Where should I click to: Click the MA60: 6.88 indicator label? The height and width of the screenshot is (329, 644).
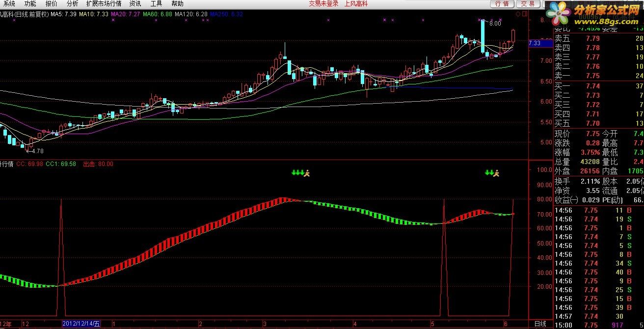pyautogui.click(x=158, y=14)
